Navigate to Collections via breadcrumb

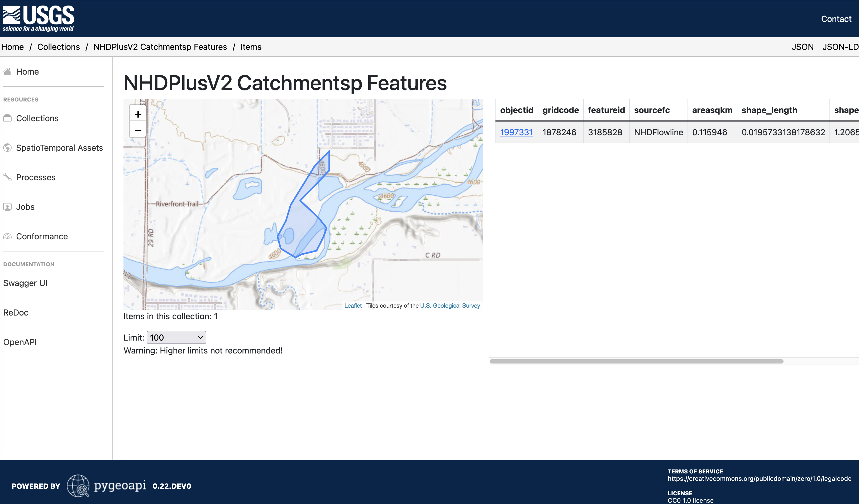click(58, 47)
